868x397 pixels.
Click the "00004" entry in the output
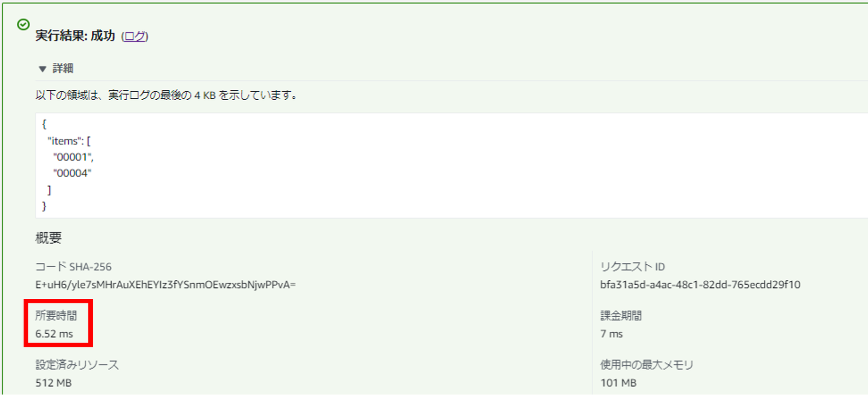[72, 173]
